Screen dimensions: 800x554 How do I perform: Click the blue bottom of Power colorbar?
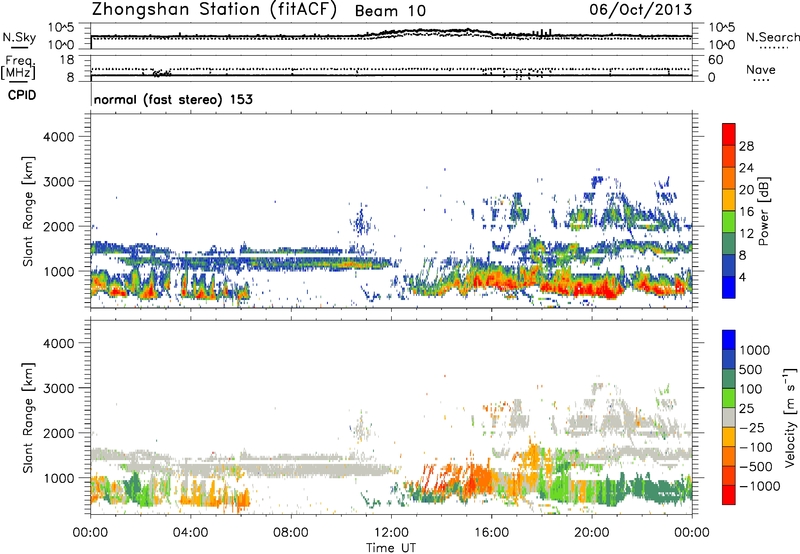pyautogui.click(x=729, y=287)
